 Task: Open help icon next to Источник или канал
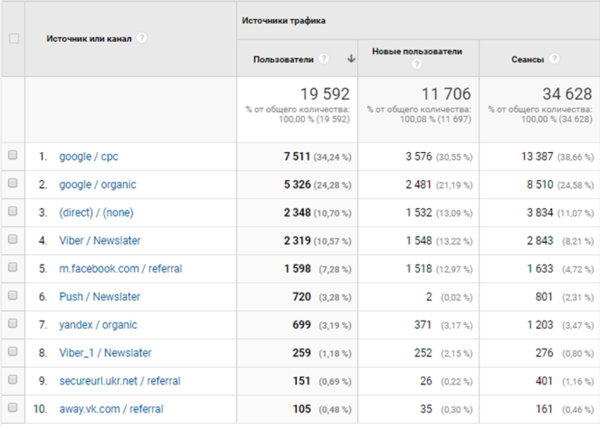point(142,38)
